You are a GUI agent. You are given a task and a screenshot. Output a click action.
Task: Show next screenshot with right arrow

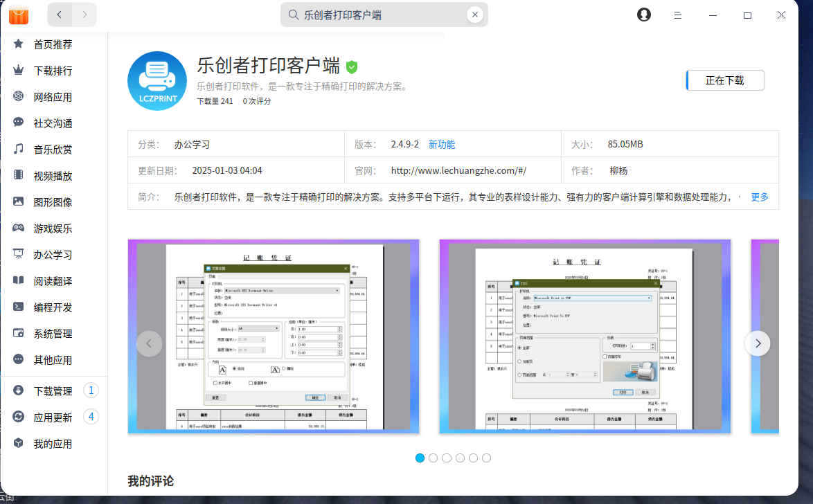click(758, 343)
